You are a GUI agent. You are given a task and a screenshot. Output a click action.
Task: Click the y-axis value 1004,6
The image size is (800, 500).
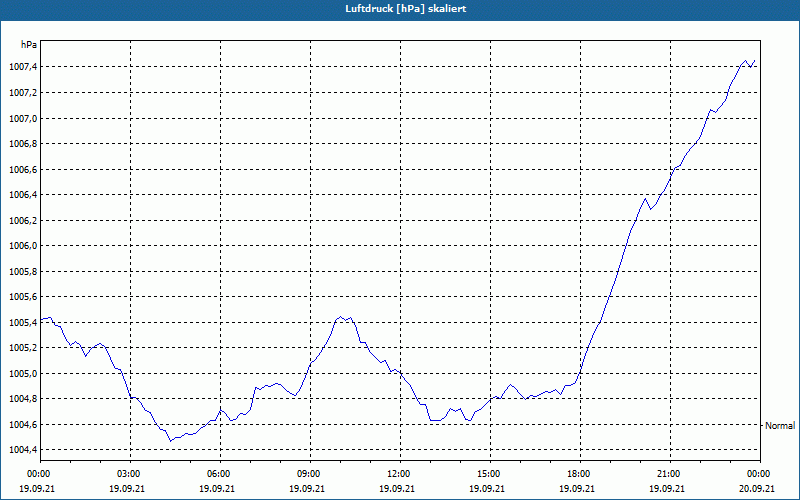(22, 424)
